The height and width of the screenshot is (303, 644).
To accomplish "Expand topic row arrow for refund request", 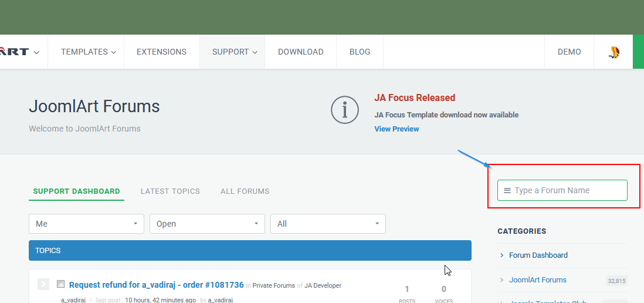I will pyautogui.click(x=43, y=284).
